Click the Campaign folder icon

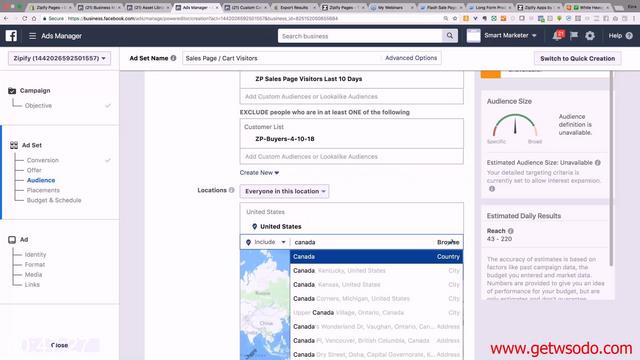click(12, 91)
